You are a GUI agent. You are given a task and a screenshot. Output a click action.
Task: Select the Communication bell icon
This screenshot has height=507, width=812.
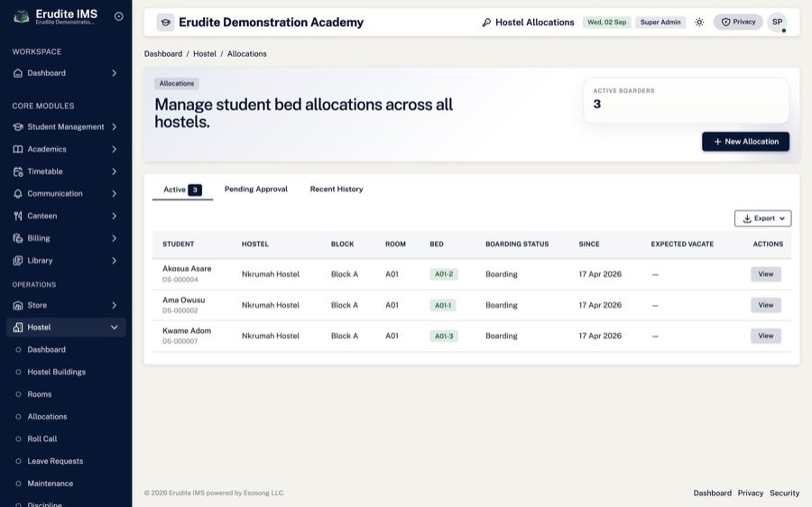pos(18,194)
